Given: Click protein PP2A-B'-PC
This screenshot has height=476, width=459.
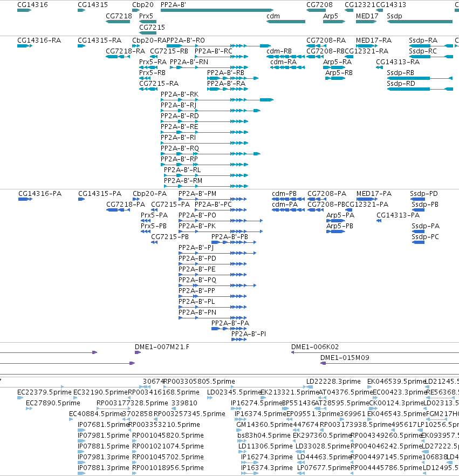Looking at the screenshot, I should pyautogui.click(x=213, y=205).
